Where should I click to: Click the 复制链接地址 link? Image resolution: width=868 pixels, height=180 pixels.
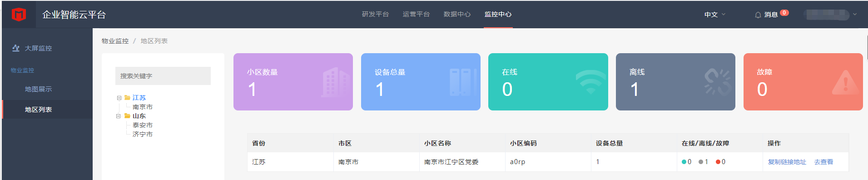(787, 162)
